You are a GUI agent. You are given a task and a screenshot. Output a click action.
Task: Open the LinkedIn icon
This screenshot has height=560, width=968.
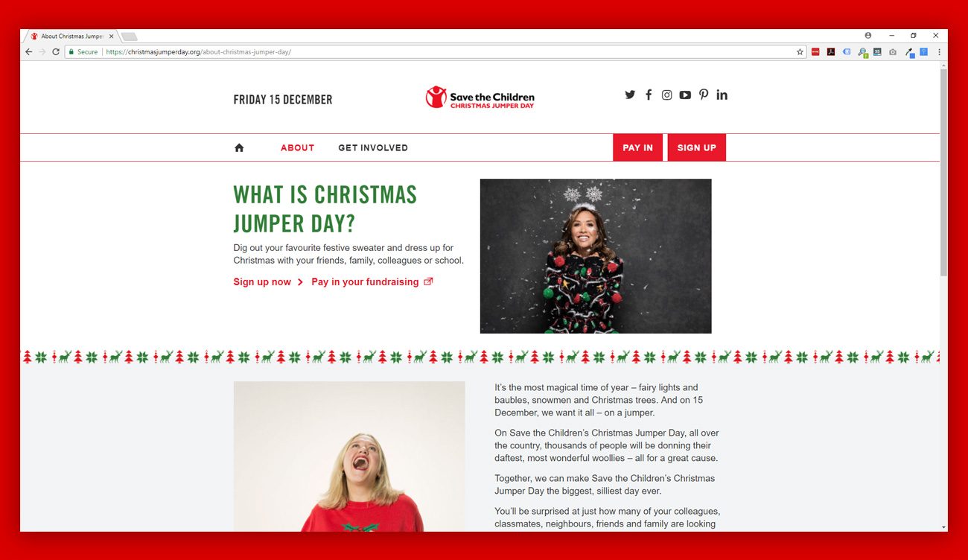pyautogui.click(x=722, y=95)
